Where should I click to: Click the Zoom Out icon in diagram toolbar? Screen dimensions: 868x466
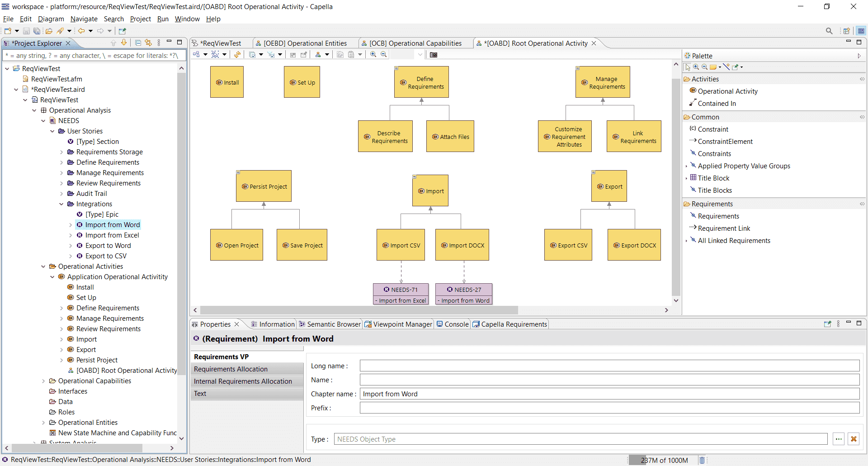tap(384, 55)
